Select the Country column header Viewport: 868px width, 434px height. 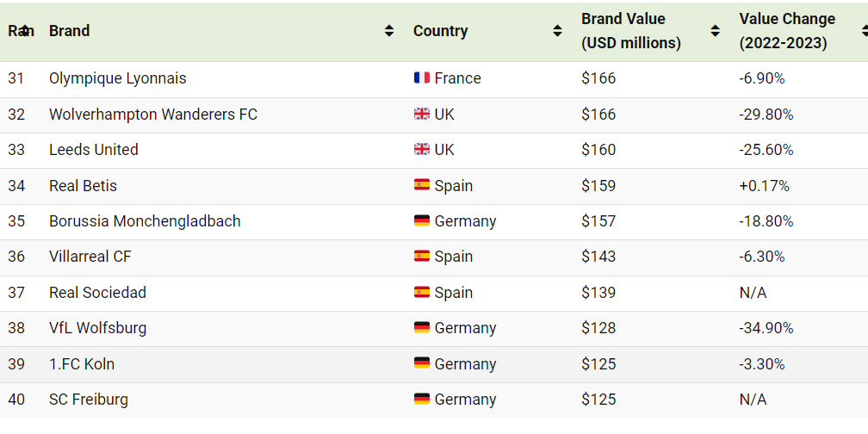click(441, 31)
